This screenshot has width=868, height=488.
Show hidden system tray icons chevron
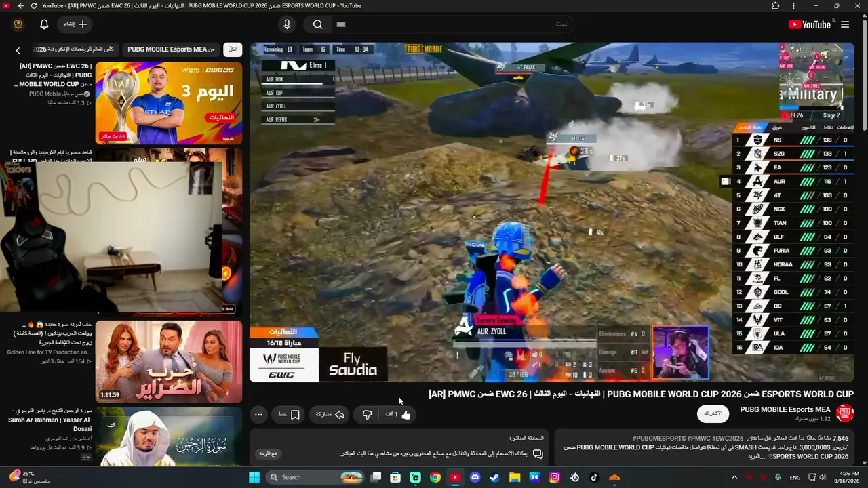pos(734,477)
